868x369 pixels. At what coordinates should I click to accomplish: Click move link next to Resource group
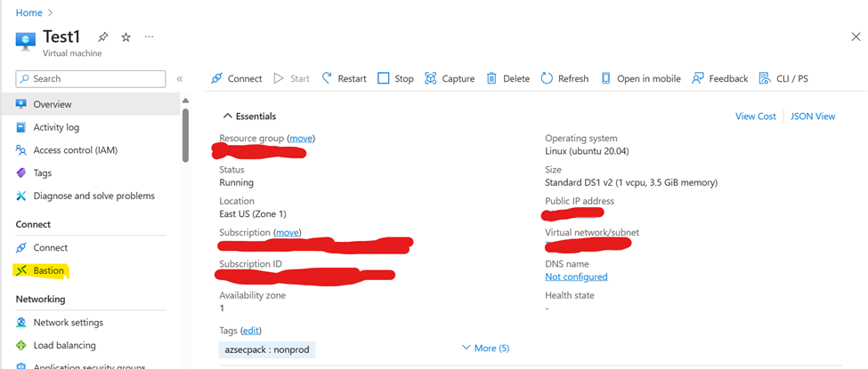(301, 138)
